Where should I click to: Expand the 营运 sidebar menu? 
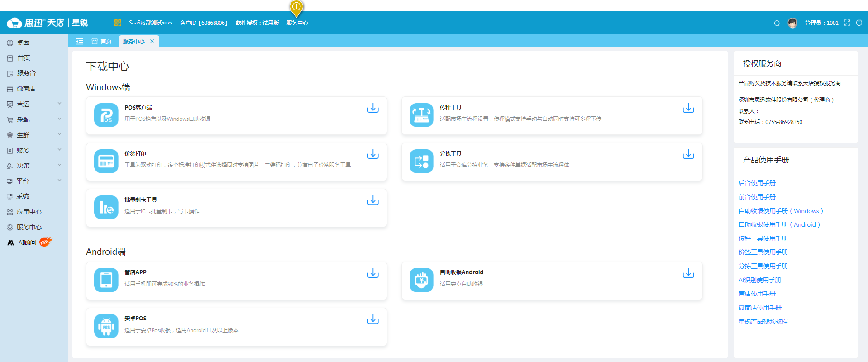pyautogui.click(x=34, y=104)
